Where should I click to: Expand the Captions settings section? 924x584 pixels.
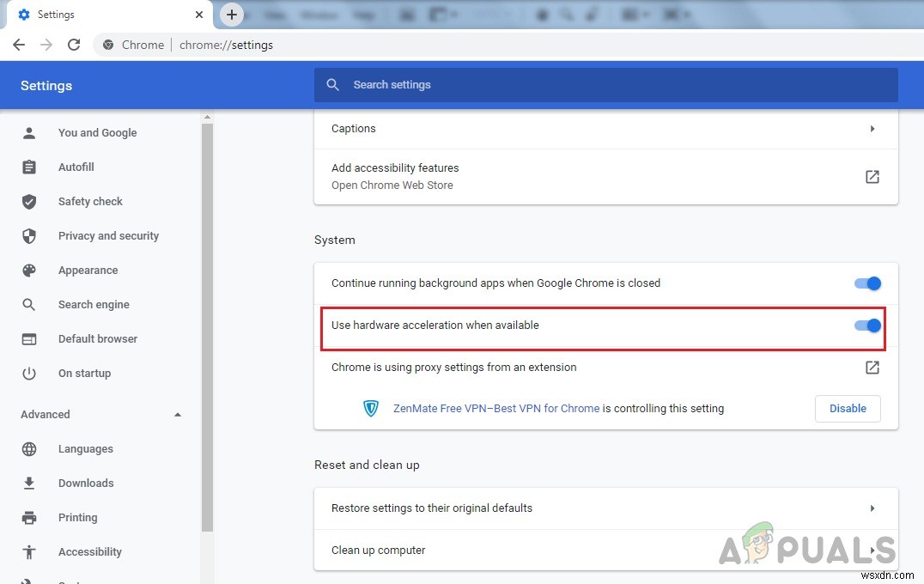[872, 128]
